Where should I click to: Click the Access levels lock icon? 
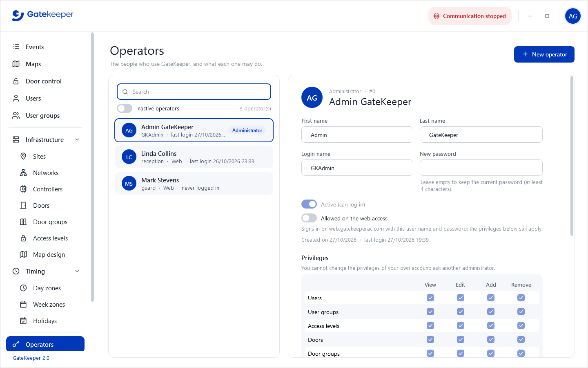tap(23, 238)
